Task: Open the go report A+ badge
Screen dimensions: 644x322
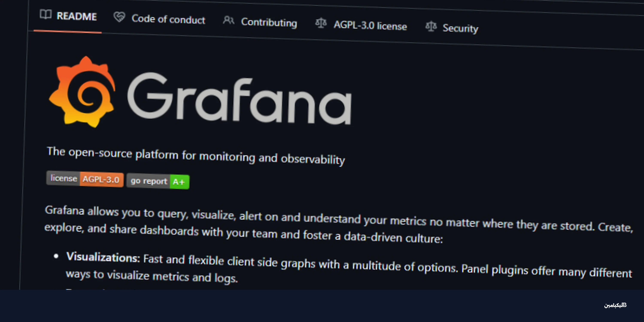Action: 158,181
